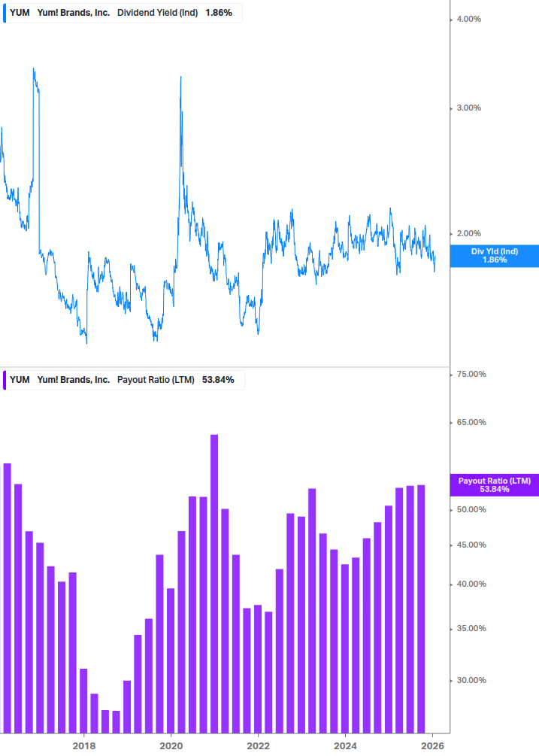539x756 pixels.
Task: Click the 30.00% payout ratio axis label
Action: (471, 680)
